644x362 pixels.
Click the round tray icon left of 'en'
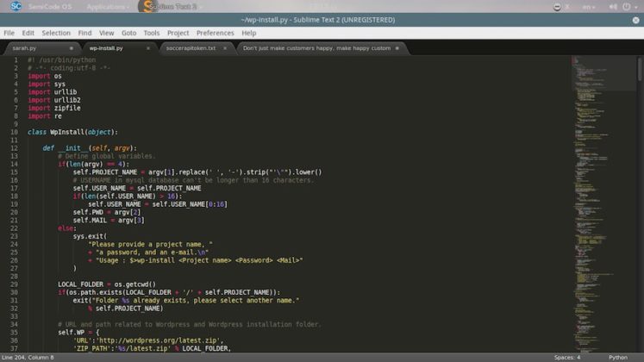[x=557, y=7]
